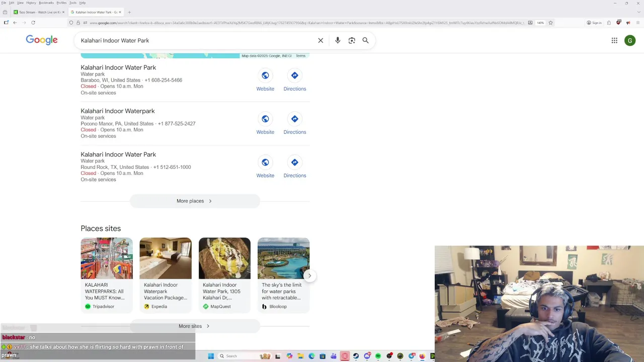Image resolution: width=644 pixels, height=362 pixels.
Task: Open the List all tabs dropdown arrow
Action: [x=638, y=12]
